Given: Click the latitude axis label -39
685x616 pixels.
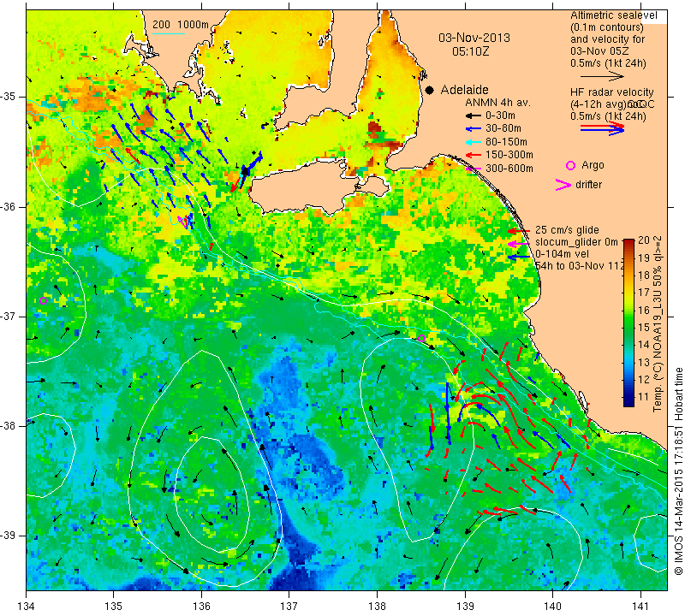Looking at the screenshot, I should tap(8, 536).
